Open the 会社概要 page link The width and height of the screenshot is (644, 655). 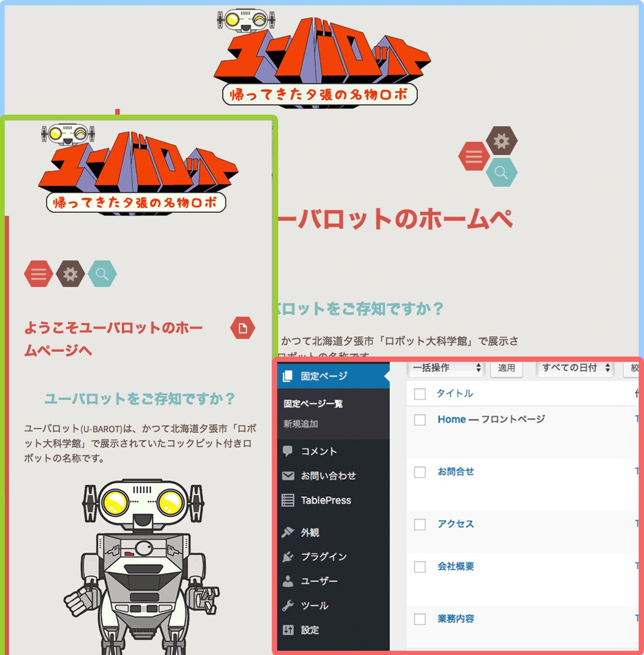coord(456,566)
